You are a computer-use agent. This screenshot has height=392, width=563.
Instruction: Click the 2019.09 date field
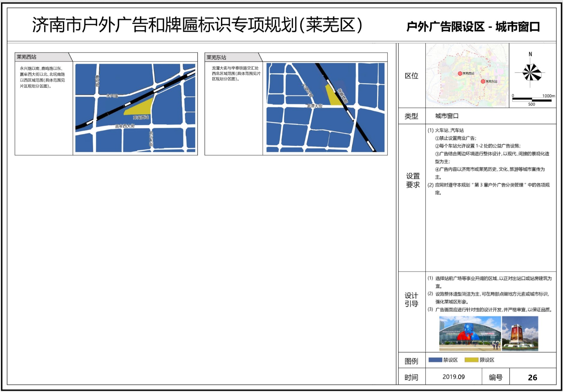[x=453, y=377]
